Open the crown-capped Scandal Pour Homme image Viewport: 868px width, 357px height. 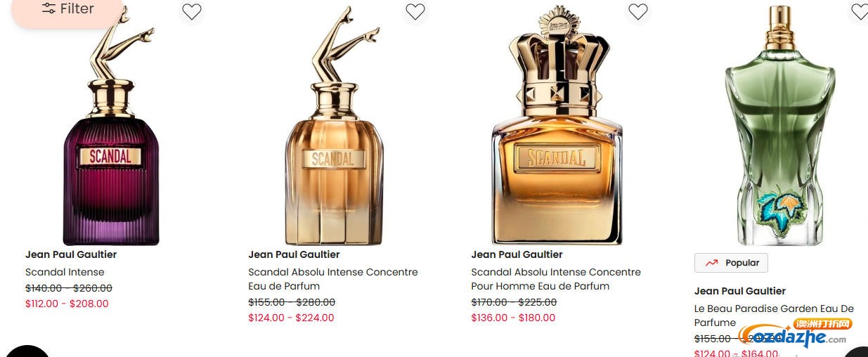click(557, 125)
